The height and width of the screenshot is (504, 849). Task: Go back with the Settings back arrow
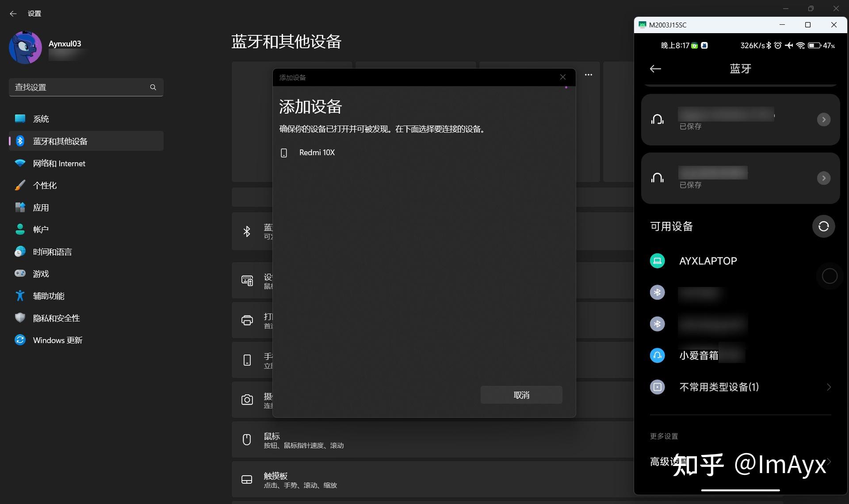click(x=13, y=14)
